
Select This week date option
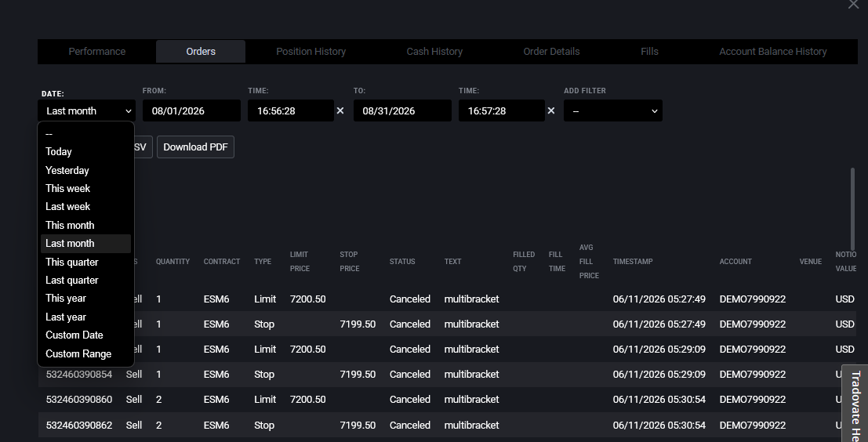(x=85, y=189)
